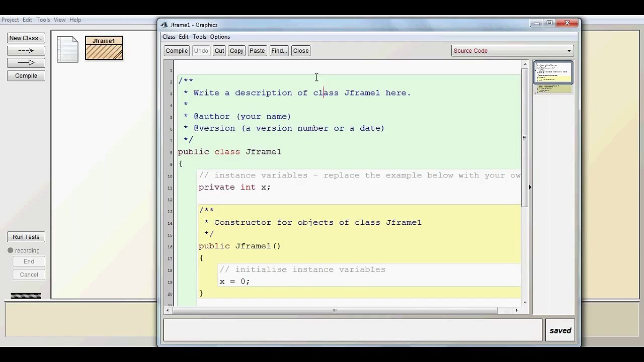Open the Options menu
This screenshot has height=362, width=644.
[x=220, y=37]
